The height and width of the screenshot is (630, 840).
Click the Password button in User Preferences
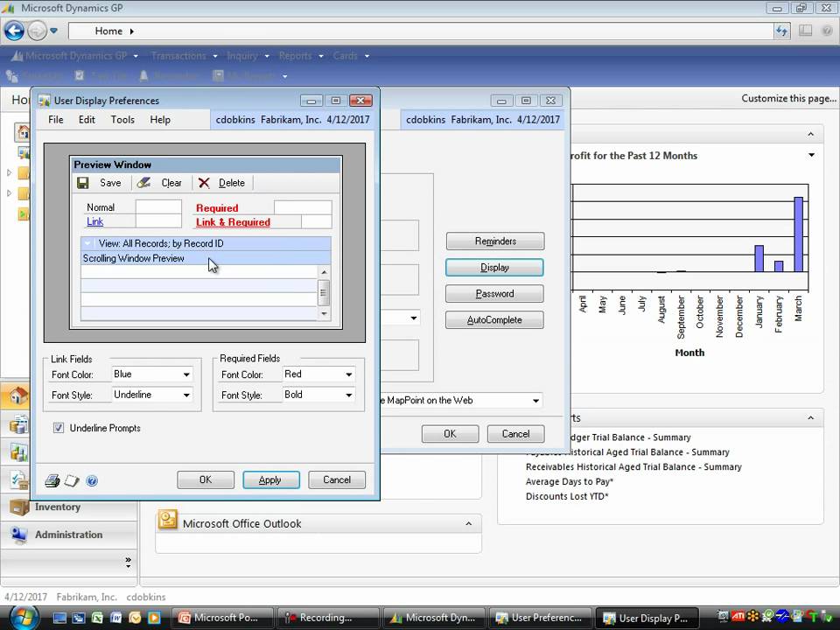point(495,294)
